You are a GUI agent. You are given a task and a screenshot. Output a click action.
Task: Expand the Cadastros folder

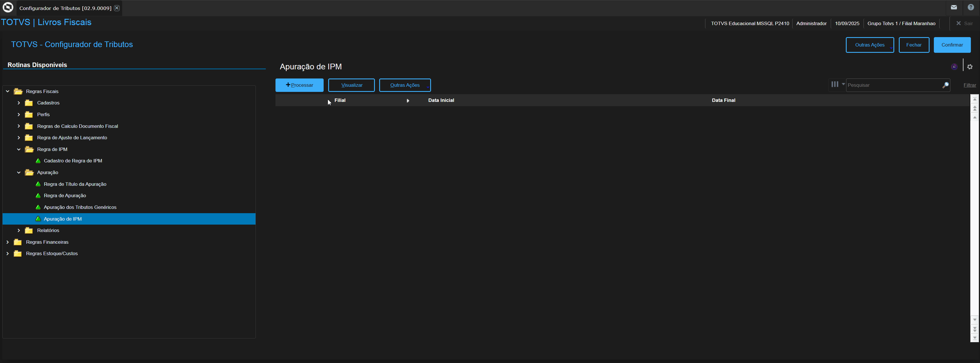tap(19, 103)
